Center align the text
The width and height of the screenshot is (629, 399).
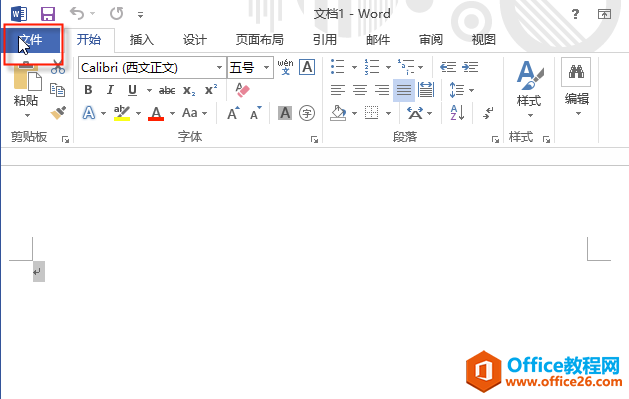tap(360, 90)
